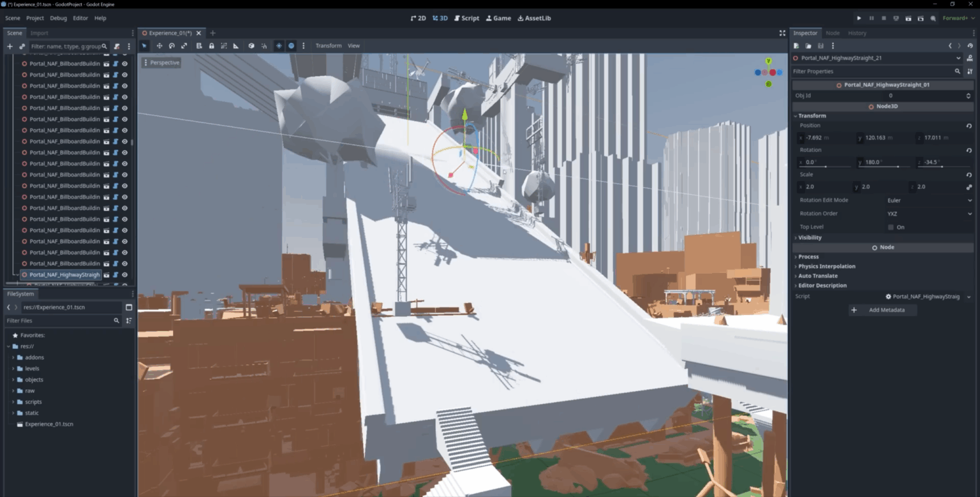980x497 pixels.
Task: Toggle visibility of the first Portal_NAF_BillboardBuildin node
Action: pos(125,63)
